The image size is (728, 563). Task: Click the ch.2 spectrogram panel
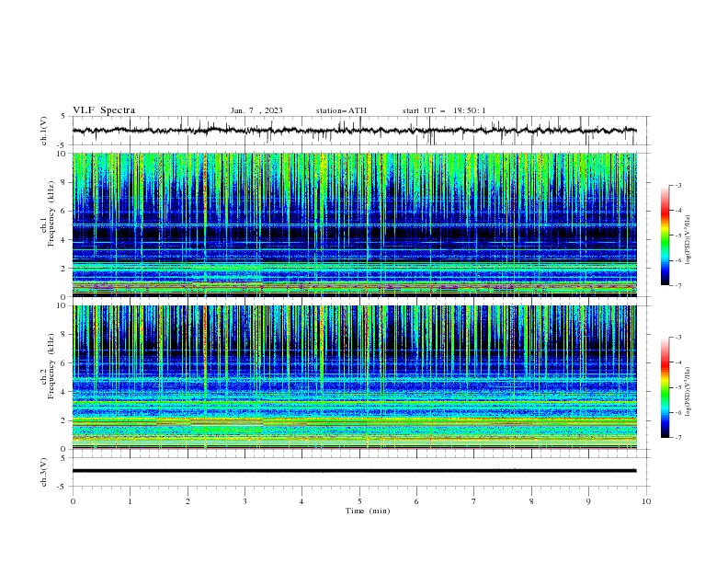click(355, 377)
